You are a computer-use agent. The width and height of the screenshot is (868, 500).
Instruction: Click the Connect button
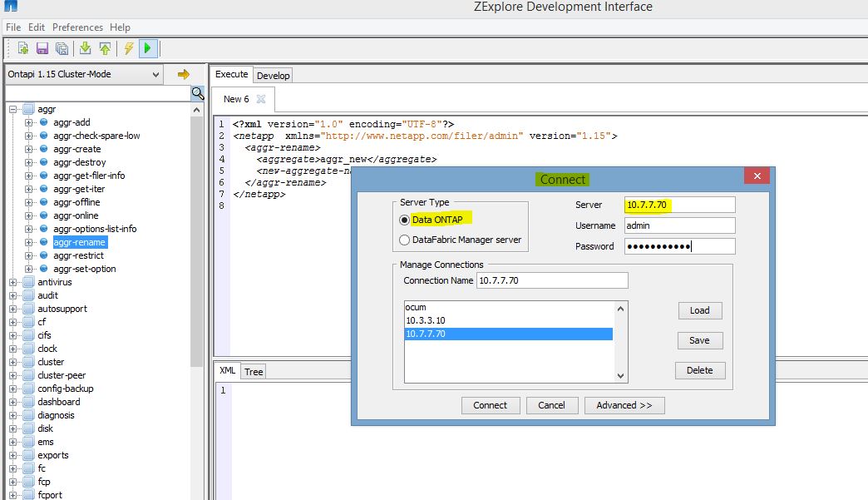point(490,405)
